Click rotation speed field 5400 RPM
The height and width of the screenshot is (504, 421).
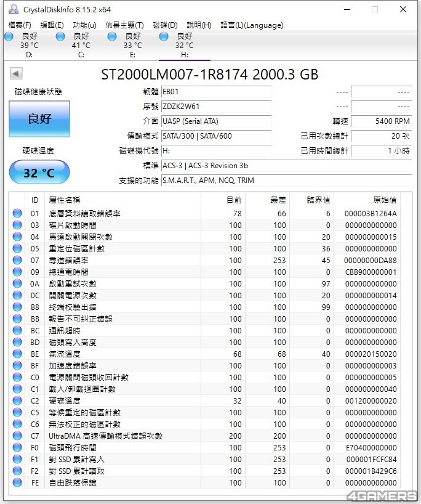click(x=381, y=121)
